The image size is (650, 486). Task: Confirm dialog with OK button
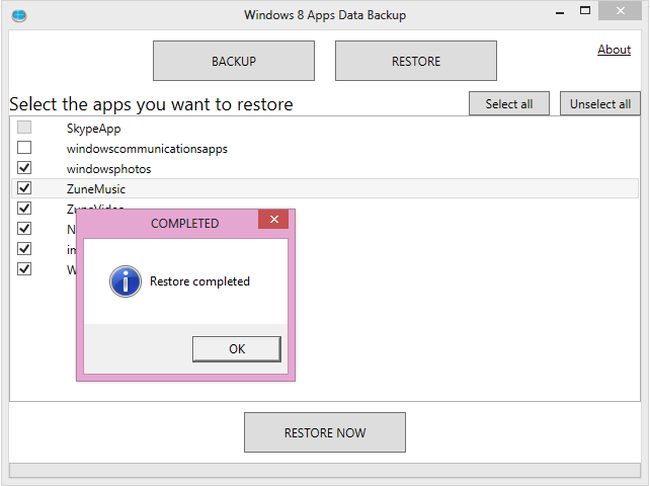(237, 349)
